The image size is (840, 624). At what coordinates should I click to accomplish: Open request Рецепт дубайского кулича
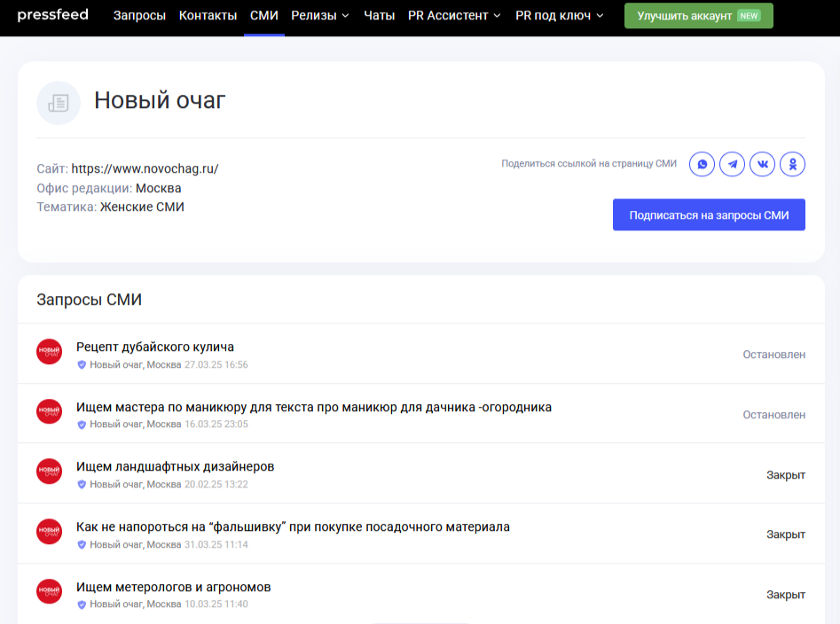pyautogui.click(x=155, y=347)
